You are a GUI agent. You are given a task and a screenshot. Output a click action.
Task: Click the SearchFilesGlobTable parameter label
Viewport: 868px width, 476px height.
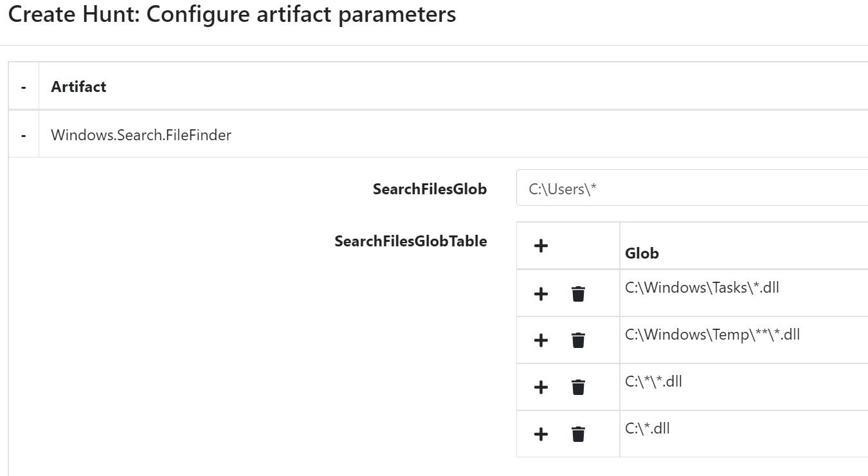410,241
